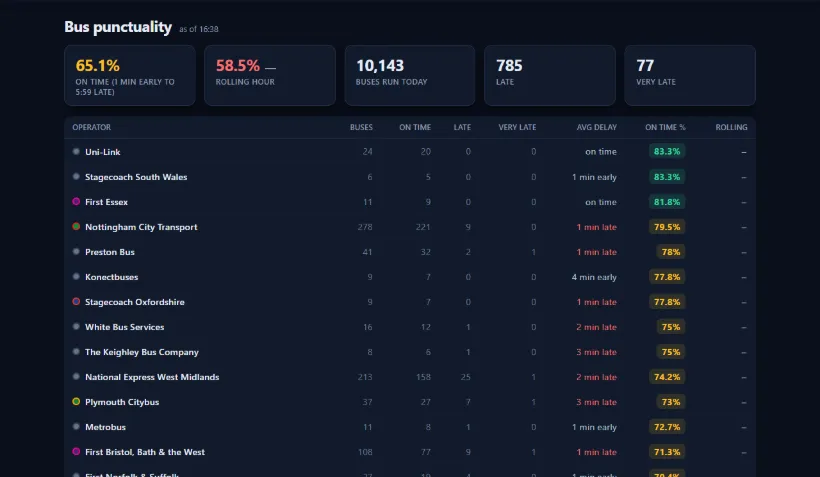Click the Nottingham City Transport colored dot
The image size is (820, 477).
(x=76, y=226)
